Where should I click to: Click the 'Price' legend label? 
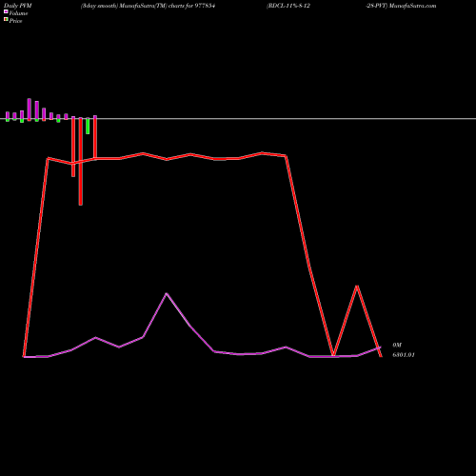[15, 21]
